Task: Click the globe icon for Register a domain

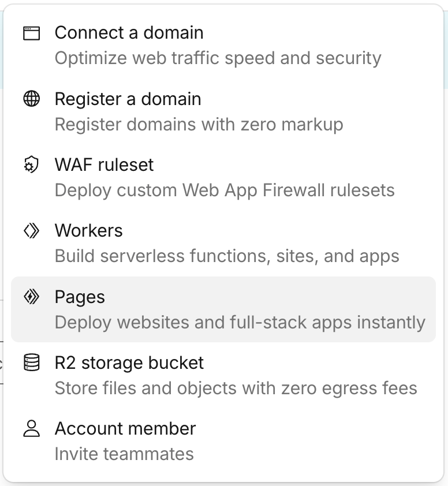Action: tap(31, 99)
